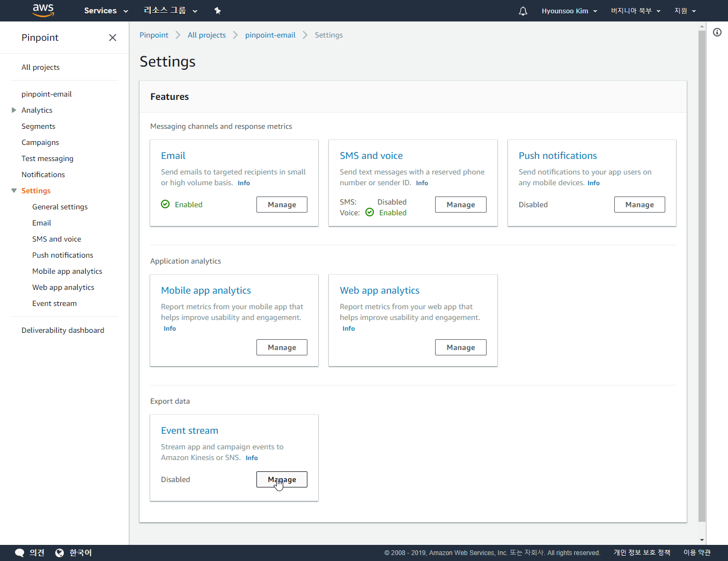
Task: Click Manage button in Web app analytics card
Action: pyautogui.click(x=461, y=347)
